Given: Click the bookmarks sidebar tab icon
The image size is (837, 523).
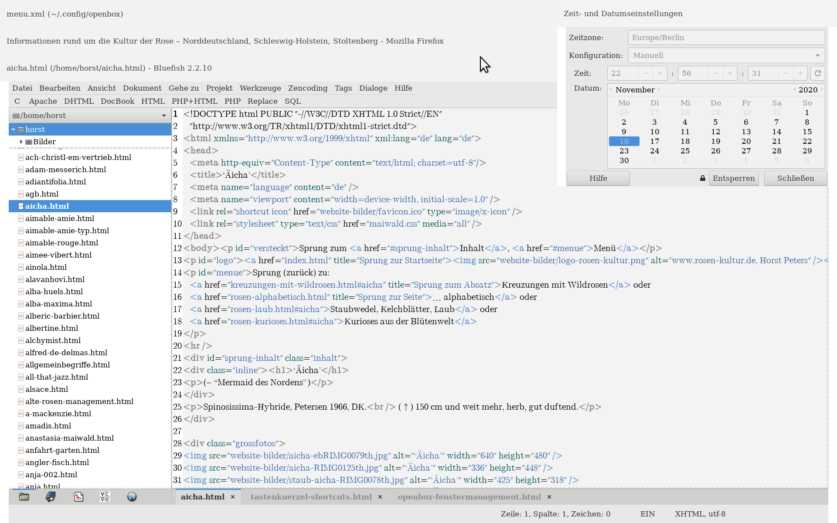Looking at the screenshot, I should pyautogui.click(x=51, y=496).
